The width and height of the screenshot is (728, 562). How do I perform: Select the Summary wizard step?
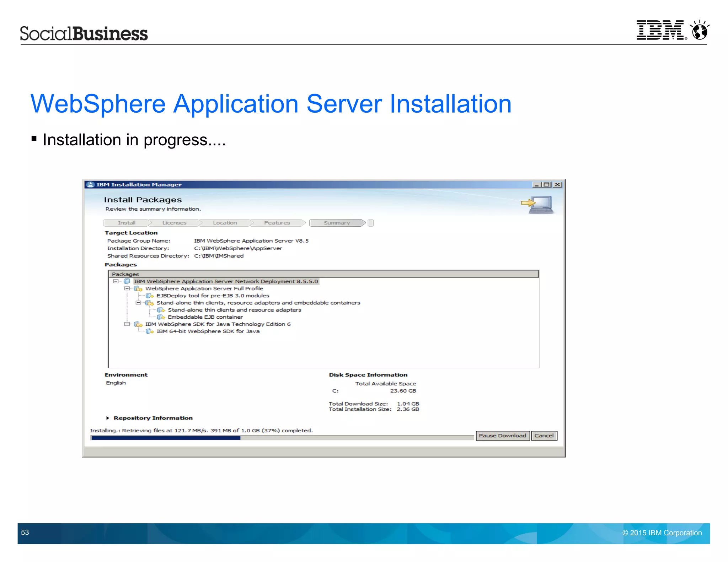coord(337,223)
